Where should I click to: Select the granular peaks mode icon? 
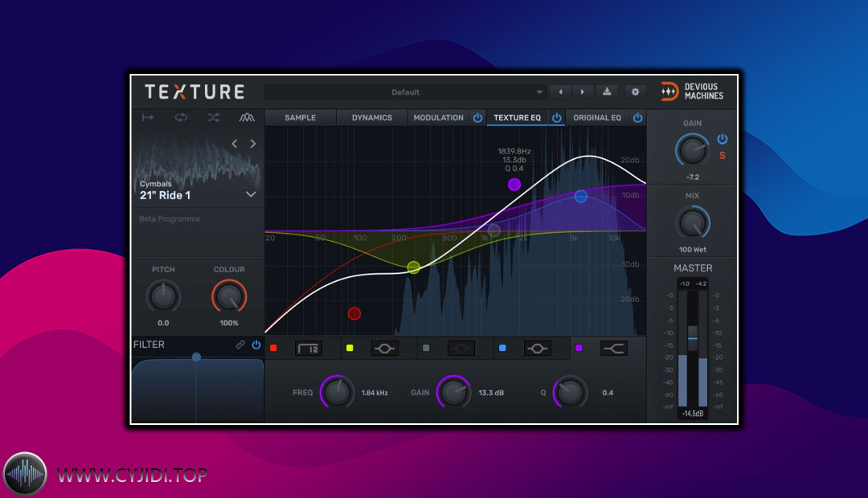[247, 117]
